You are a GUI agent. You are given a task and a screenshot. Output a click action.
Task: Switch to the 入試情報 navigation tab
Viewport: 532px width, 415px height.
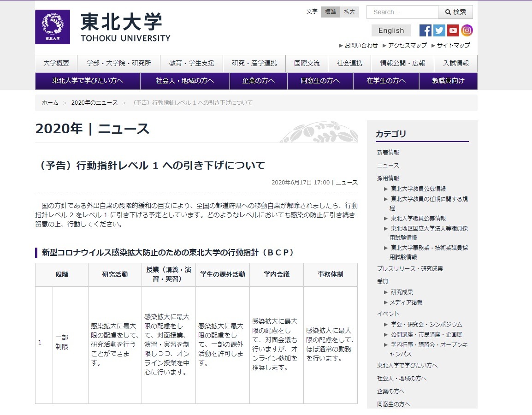(x=456, y=64)
